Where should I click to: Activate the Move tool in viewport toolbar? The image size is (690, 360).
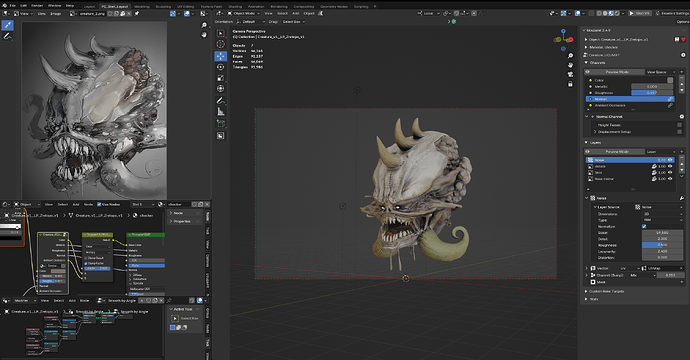tap(220, 56)
